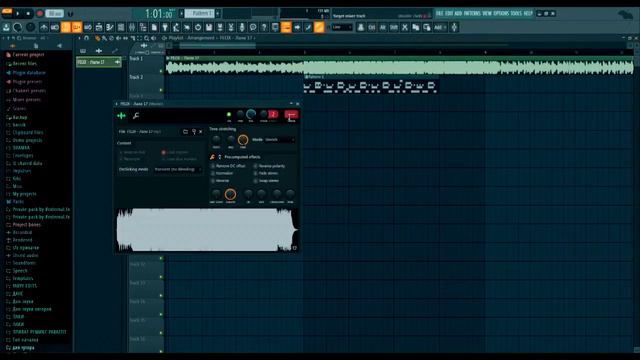Click the sampler waveform preview
The width and height of the screenshot is (640, 360).
[207, 230]
